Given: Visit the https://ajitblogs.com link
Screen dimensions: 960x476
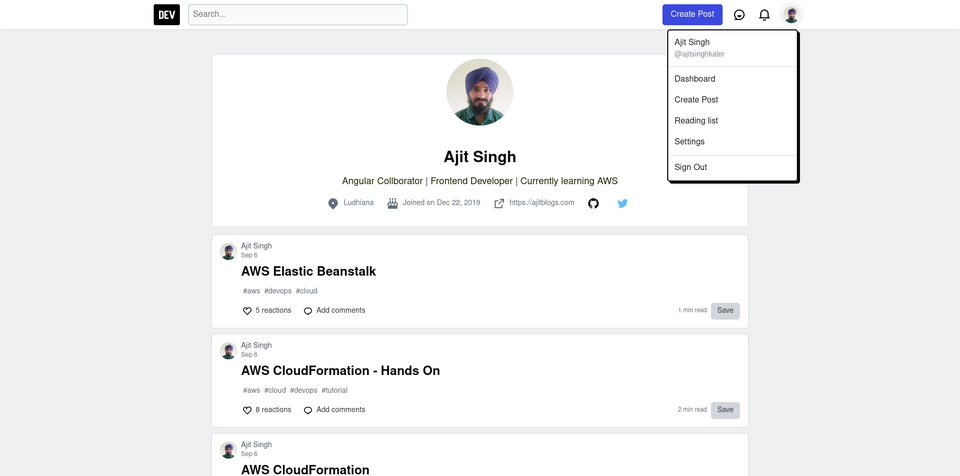Looking at the screenshot, I should coord(542,203).
